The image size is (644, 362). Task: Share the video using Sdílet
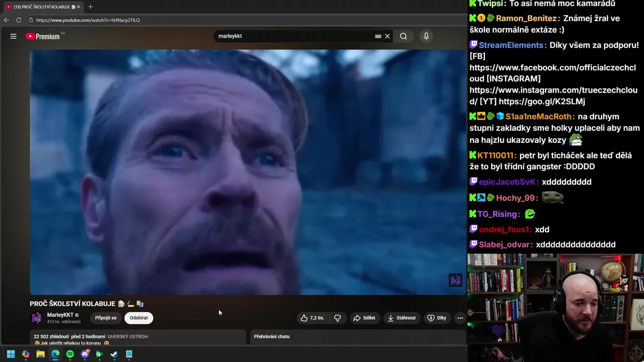(364, 318)
